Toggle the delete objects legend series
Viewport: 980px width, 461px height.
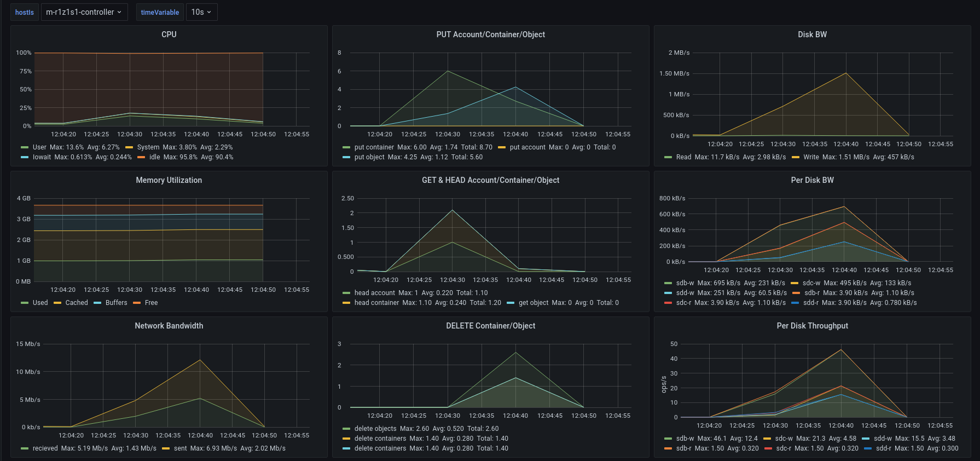pos(375,429)
